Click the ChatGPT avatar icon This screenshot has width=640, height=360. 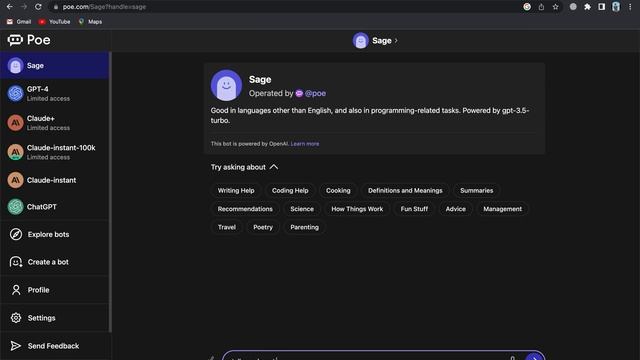[16, 207]
